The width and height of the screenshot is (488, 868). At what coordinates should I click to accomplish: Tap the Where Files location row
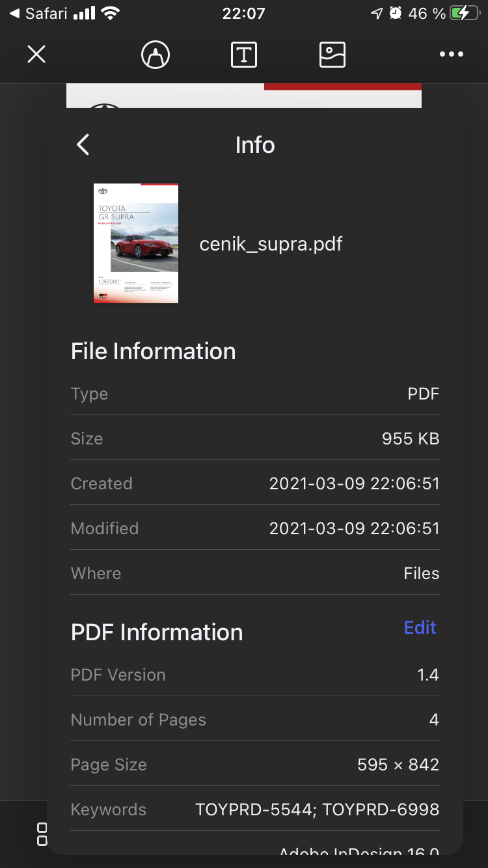coord(255,573)
